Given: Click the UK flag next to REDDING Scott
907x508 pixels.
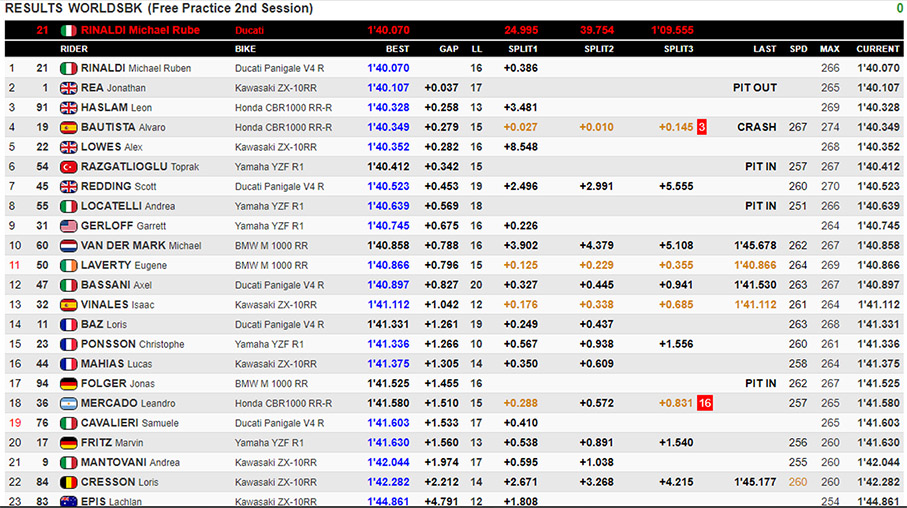Looking at the screenshot, I should (68, 186).
